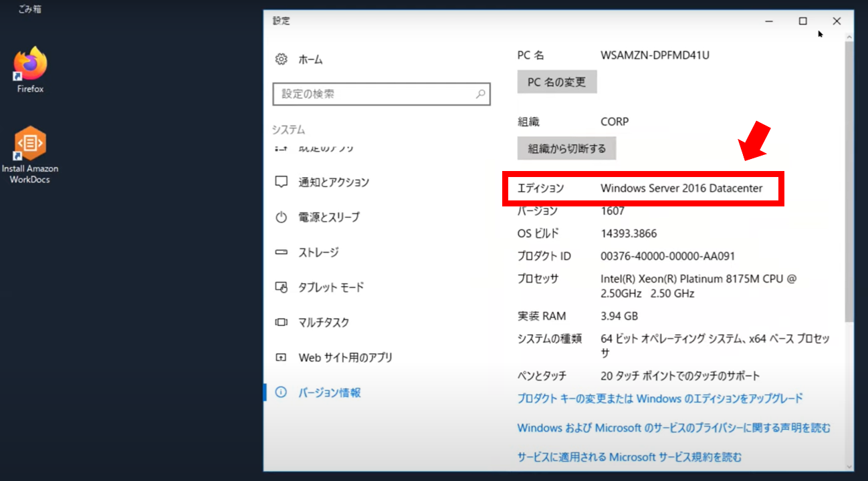Screen dimensions: 868x481
Task: Click the Apps for websites icon
Action: pos(282,357)
